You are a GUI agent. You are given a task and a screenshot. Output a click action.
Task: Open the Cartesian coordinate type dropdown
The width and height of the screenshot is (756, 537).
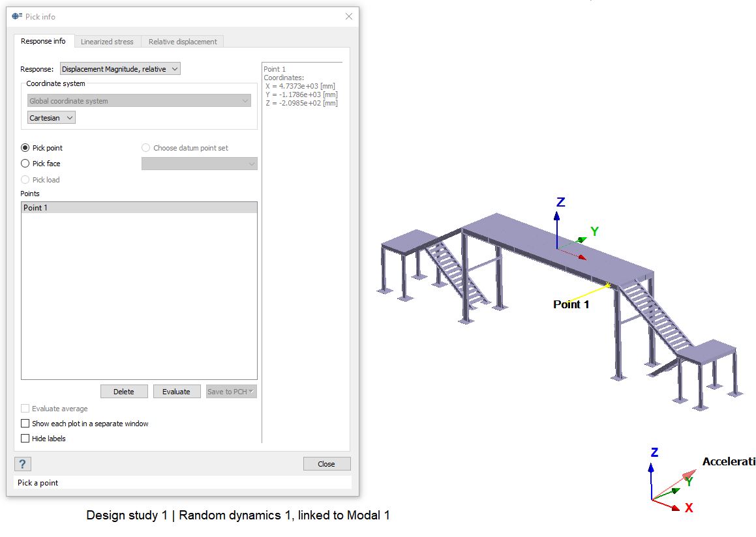(51, 117)
